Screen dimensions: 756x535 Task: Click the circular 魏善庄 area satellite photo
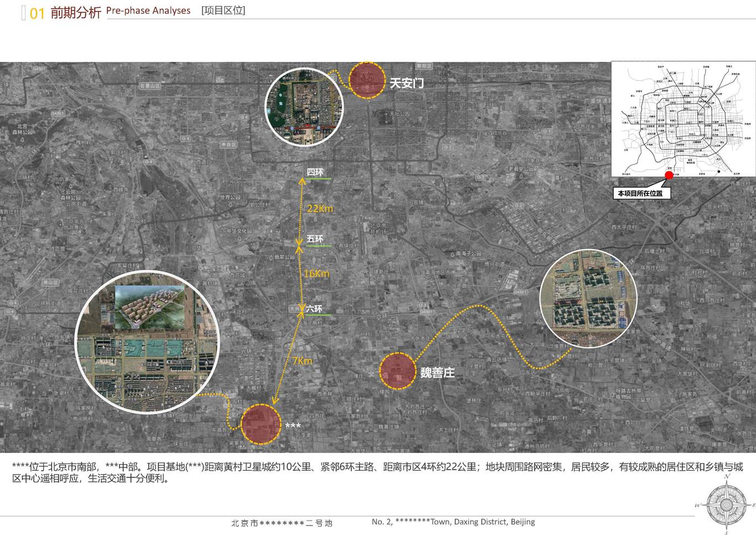pos(588,299)
